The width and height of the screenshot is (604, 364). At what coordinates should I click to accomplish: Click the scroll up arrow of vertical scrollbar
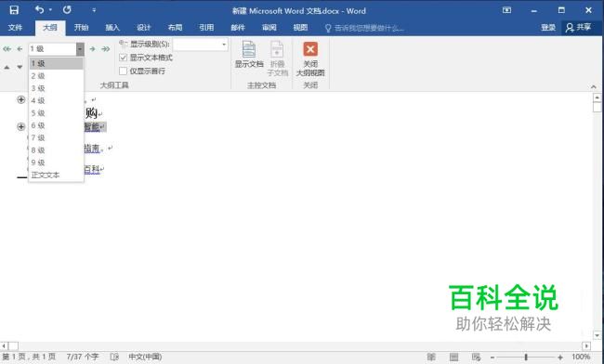597,97
